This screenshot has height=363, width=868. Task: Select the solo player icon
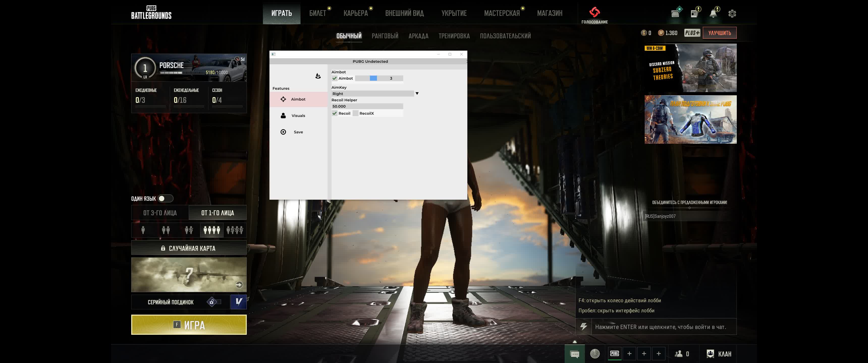[x=143, y=230]
